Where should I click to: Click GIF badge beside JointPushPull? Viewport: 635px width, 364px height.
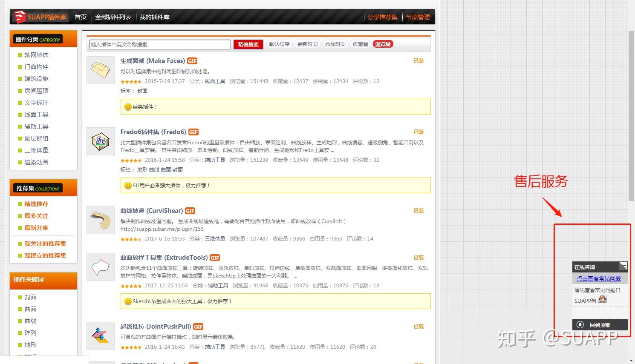198,327
